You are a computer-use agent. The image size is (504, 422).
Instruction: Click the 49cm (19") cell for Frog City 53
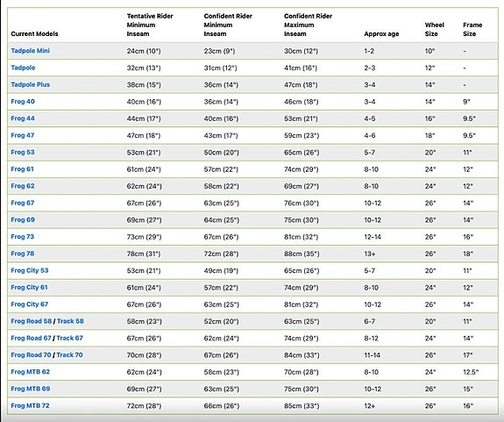tap(221, 270)
